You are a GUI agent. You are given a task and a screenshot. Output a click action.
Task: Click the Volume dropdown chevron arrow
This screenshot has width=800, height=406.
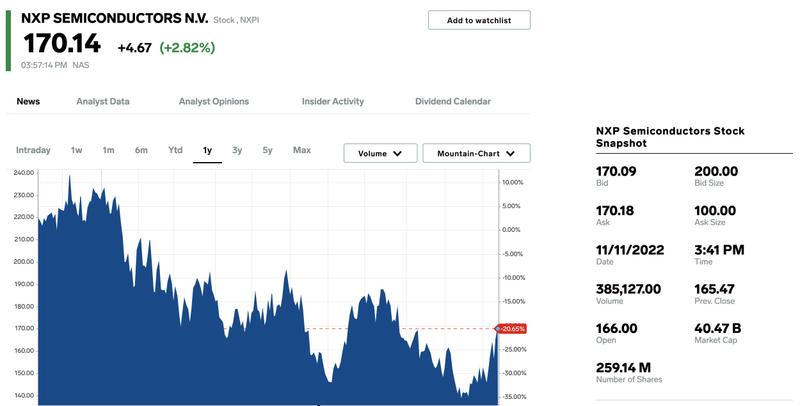tap(398, 154)
